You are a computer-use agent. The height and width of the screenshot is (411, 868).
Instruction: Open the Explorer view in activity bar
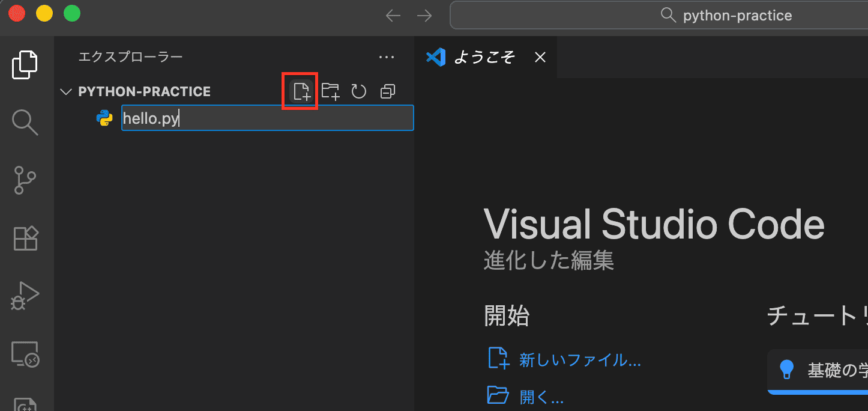click(x=25, y=64)
